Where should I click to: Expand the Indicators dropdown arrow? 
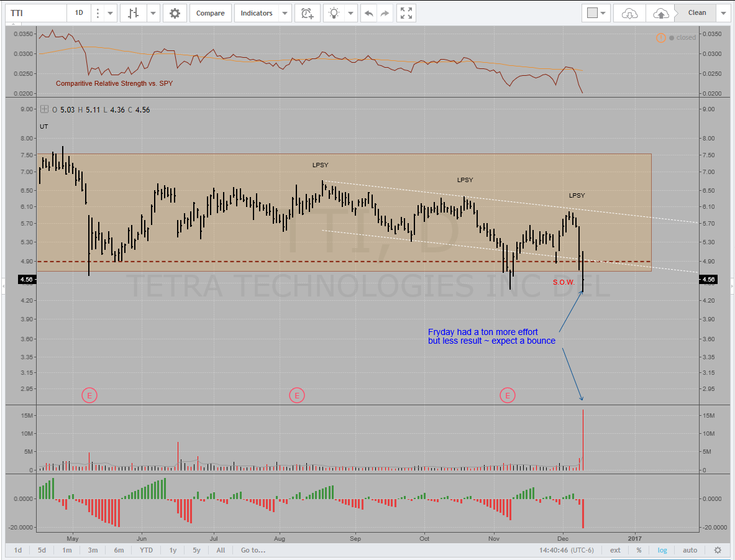click(x=284, y=13)
